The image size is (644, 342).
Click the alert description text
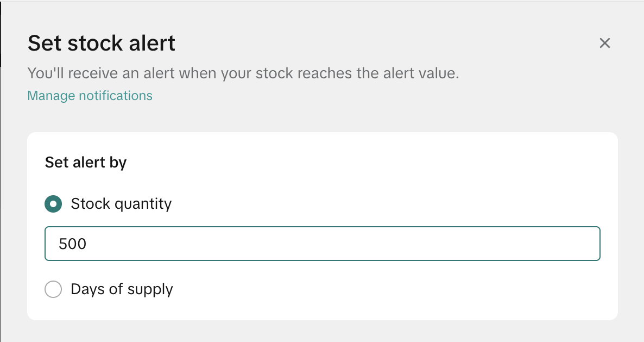point(243,73)
